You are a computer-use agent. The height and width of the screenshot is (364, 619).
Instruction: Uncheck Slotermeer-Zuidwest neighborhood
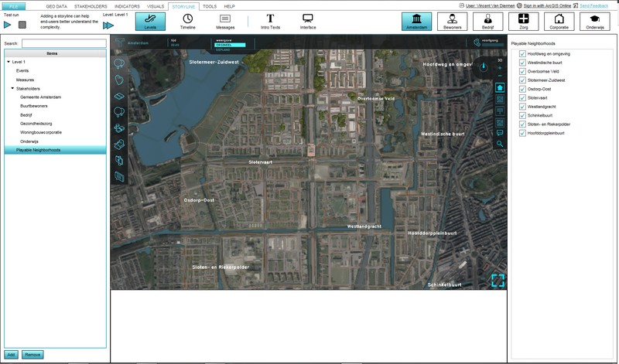pyautogui.click(x=522, y=80)
